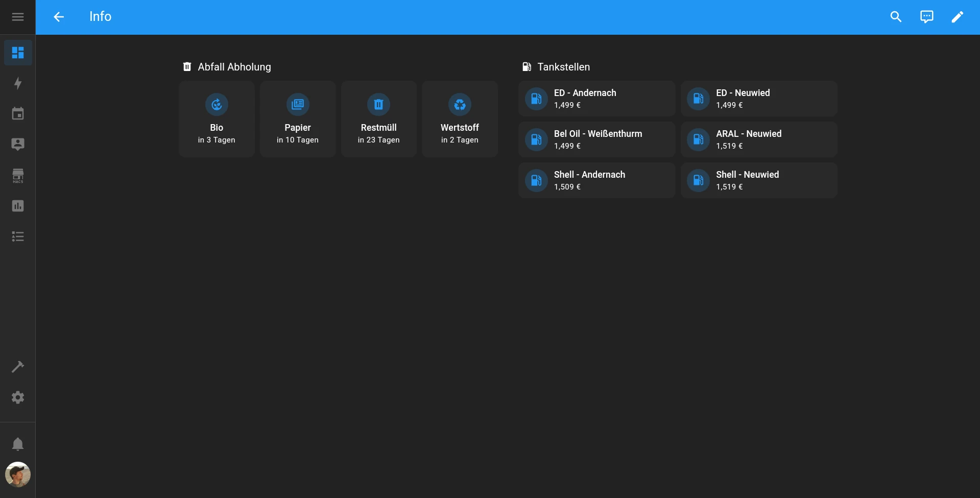Screen dimensions: 980x498
Task: Select the Shell - Neuwied station name
Action: point(747,175)
